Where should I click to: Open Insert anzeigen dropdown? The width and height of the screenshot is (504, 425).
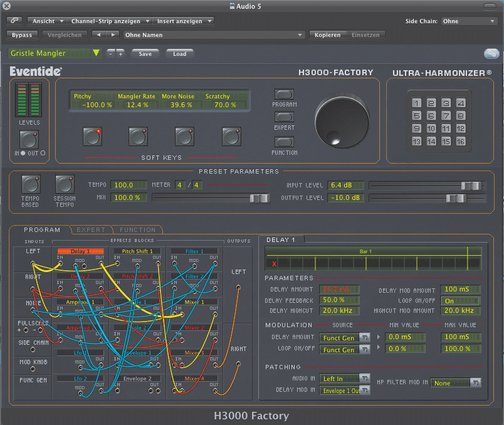(183, 21)
